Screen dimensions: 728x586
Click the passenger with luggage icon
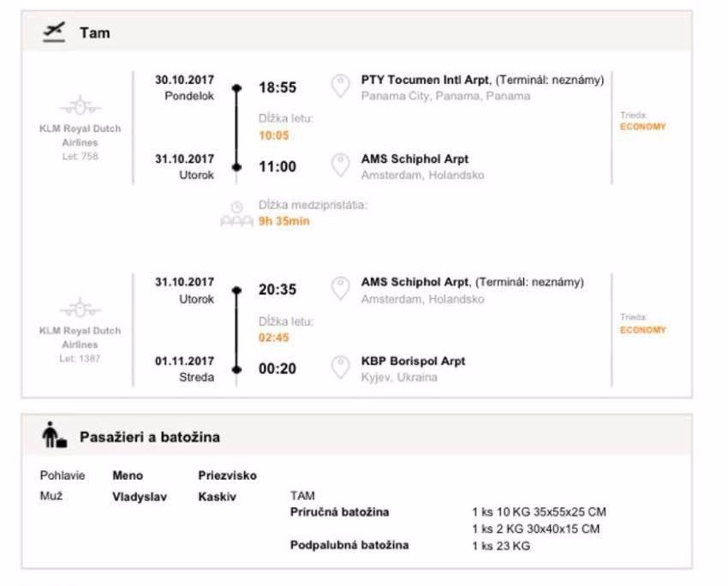point(54,437)
